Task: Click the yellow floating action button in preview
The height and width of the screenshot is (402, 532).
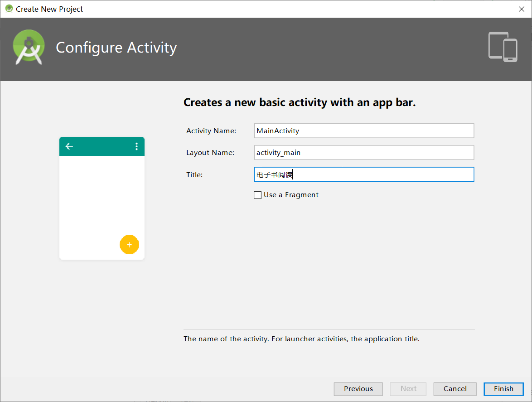Action: click(x=129, y=245)
